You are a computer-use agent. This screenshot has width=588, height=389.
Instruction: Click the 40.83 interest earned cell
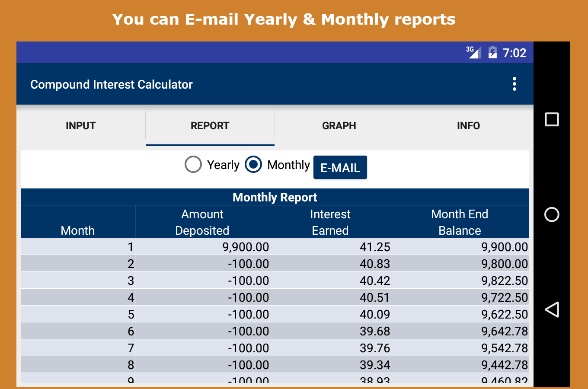tap(330, 264)
